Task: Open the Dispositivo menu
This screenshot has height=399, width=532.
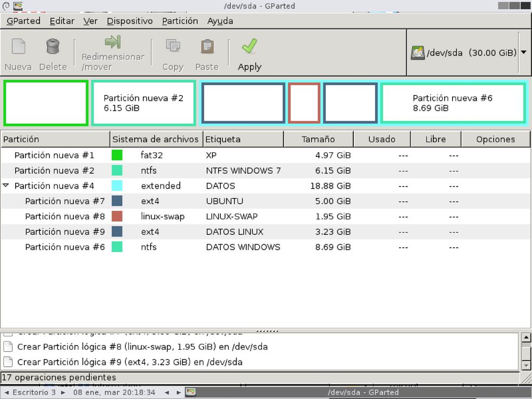Action: coord(129,21)
